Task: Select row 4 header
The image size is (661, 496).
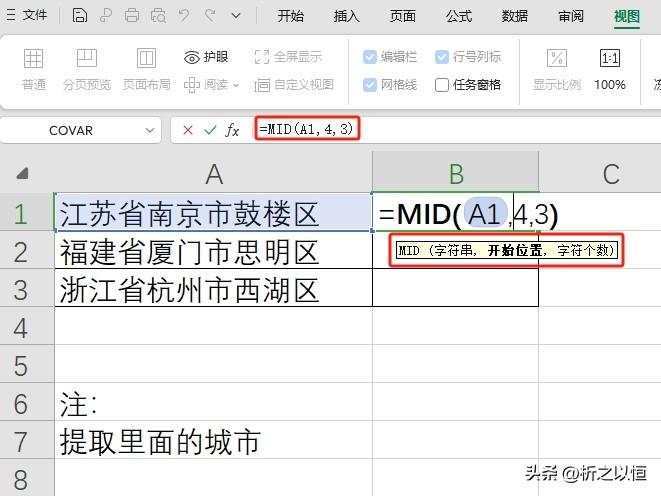Action: pyautogui.click(x=27, y=327)
